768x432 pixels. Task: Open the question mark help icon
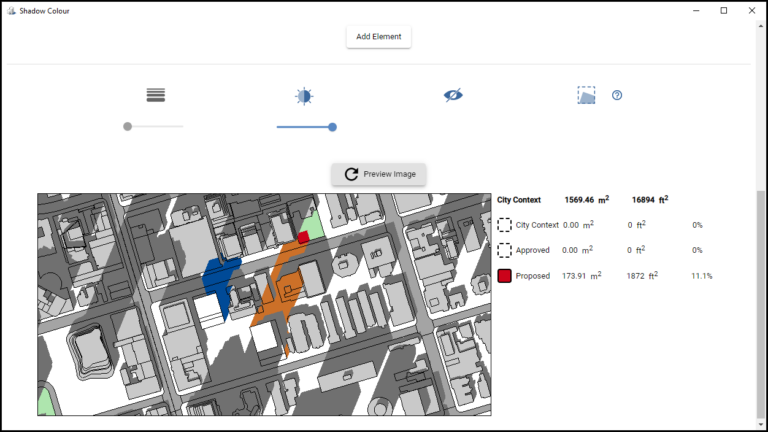(x=617, y=96)
